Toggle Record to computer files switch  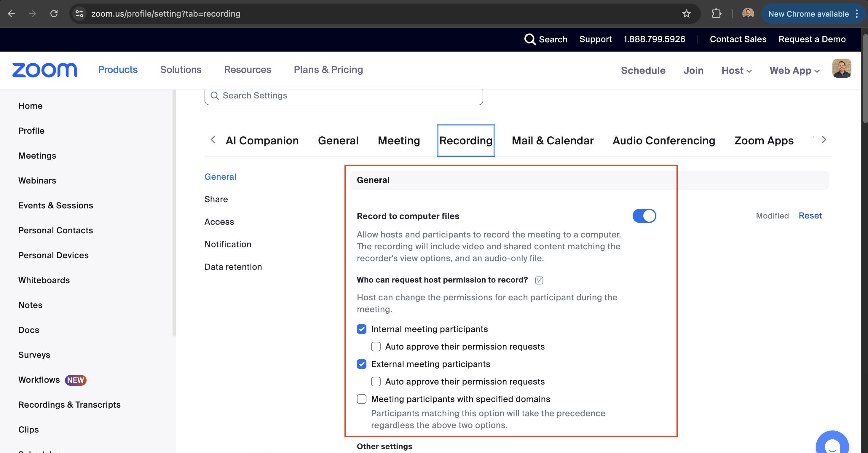tap(644, 216)
